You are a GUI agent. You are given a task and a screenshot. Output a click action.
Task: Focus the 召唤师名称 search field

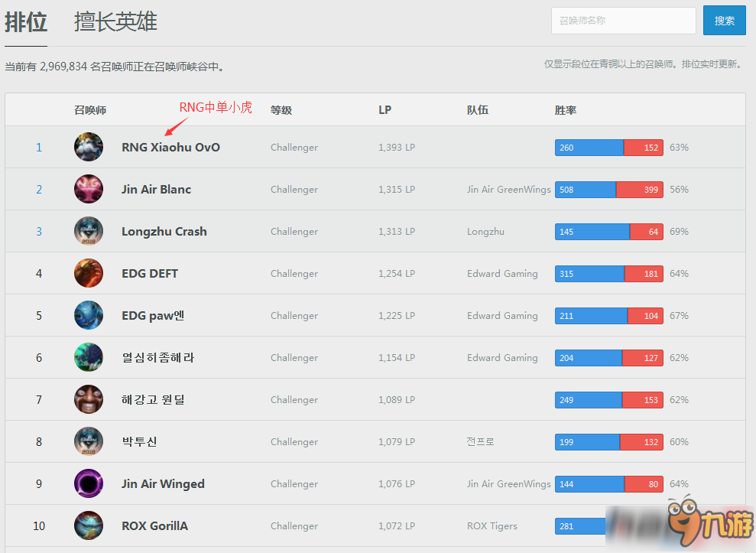(x=624, y=21)
